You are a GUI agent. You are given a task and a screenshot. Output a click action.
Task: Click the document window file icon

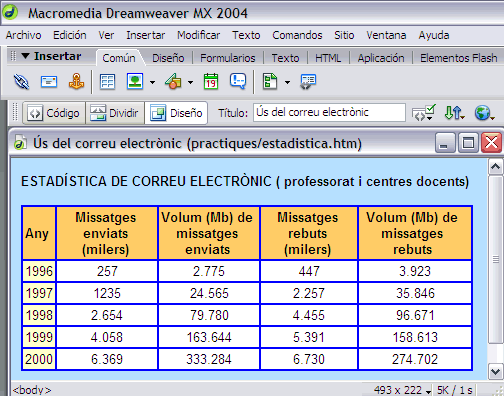coord(20,143)
